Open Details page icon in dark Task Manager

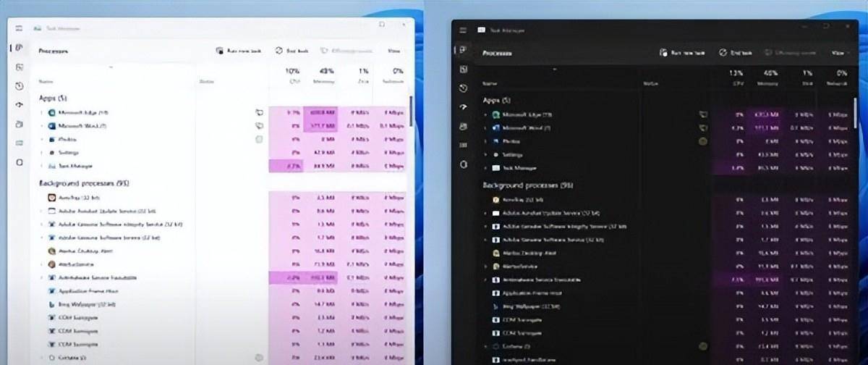tap(463, 145)
